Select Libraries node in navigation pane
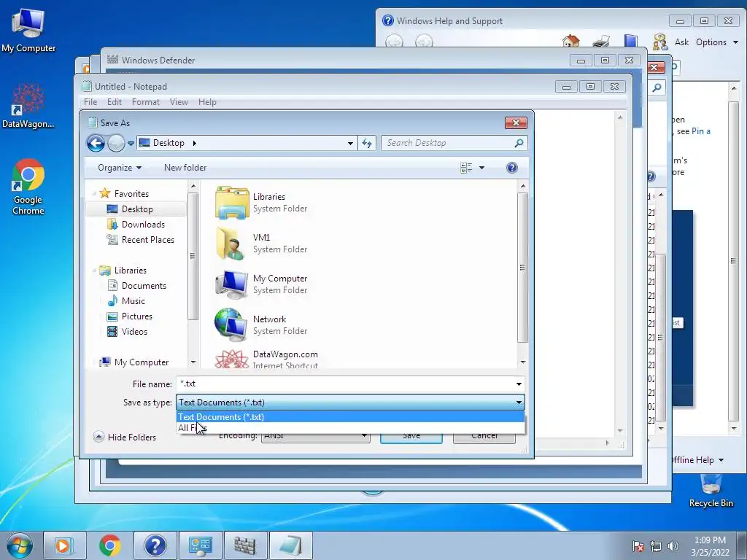This screenshot has width=747, height=560. point(130,271)
